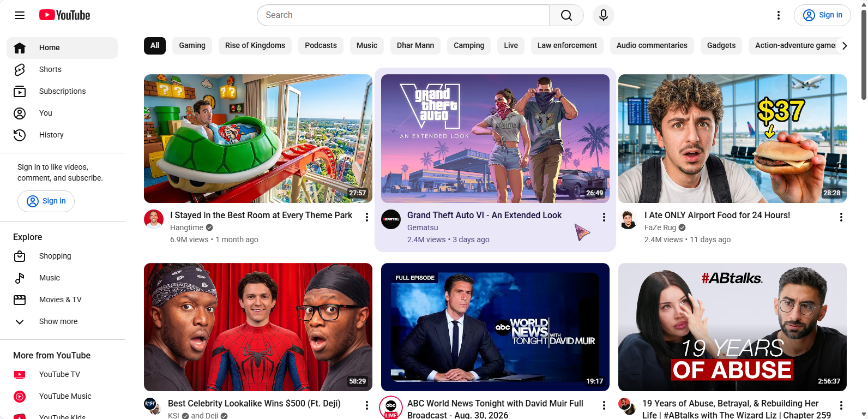Open options for Airport Food video
This screenshot has height=419, width=868.
pyautogui.click(x=841, y=217)
